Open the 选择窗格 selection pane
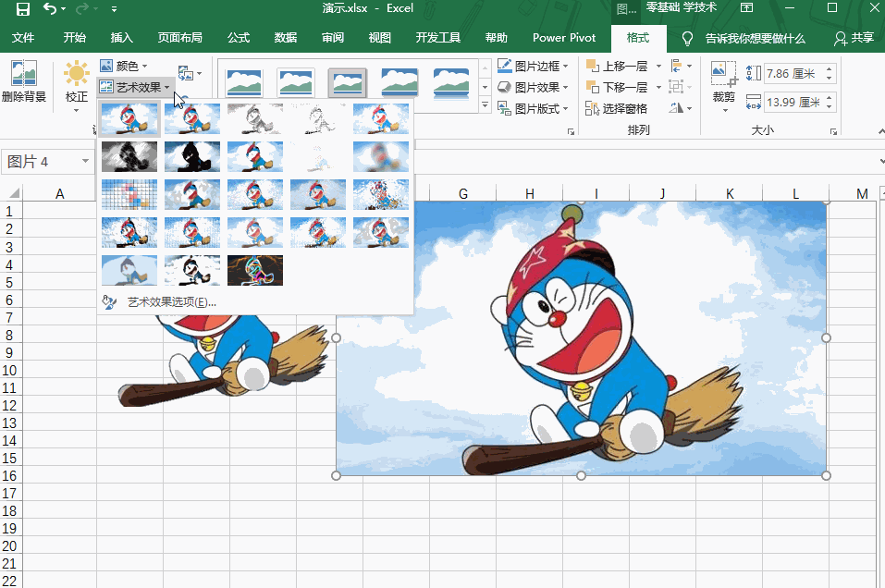The height and width of the screenshot is (588, 885). [616, 108]
